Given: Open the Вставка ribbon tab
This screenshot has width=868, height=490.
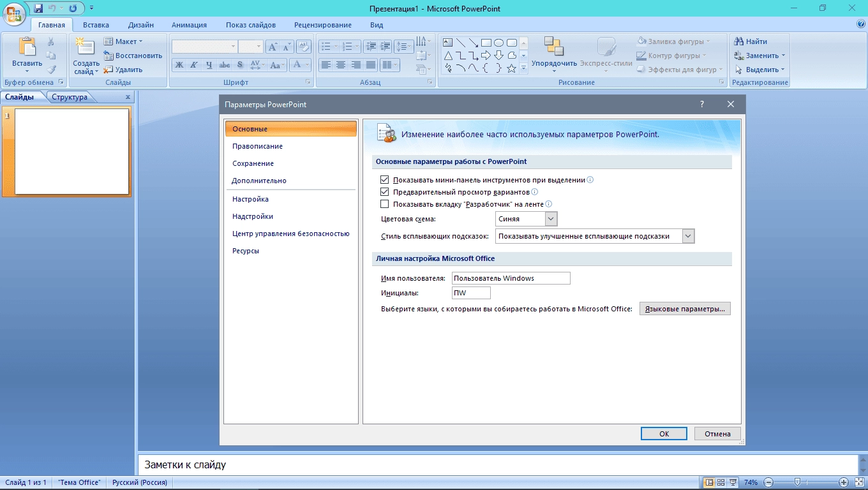Looking at the screenshot, I should tap(96, 25).
